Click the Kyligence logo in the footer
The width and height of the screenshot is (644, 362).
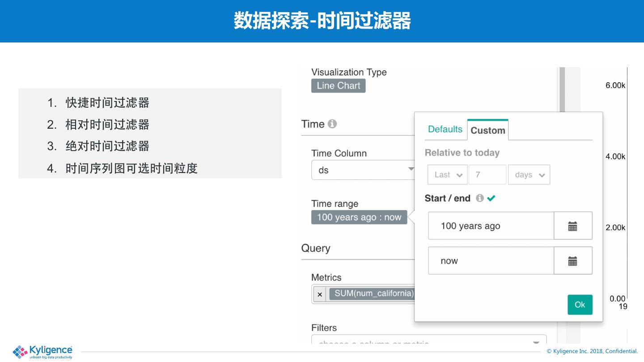pos(43,351)
